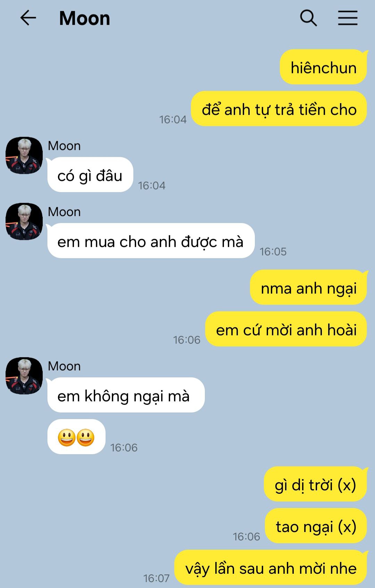Tap the 'có gì đâu' message bubble
The width and height of the screenshot is (375, 588).
click(90, 175)
